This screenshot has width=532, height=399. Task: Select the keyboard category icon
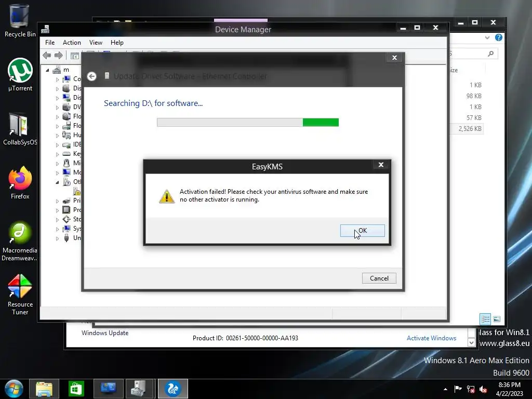tap(66, 154)
